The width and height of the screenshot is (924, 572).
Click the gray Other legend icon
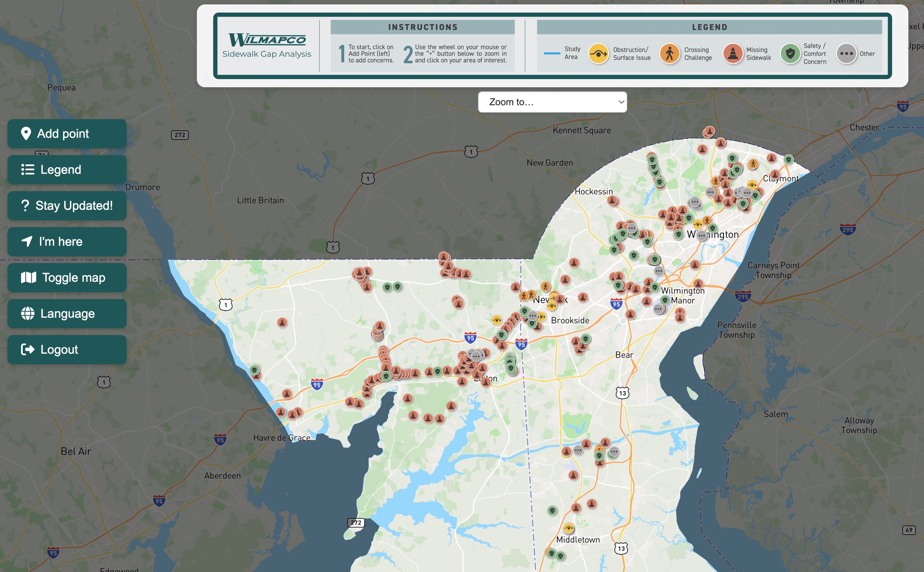click(x=846, y=54)
